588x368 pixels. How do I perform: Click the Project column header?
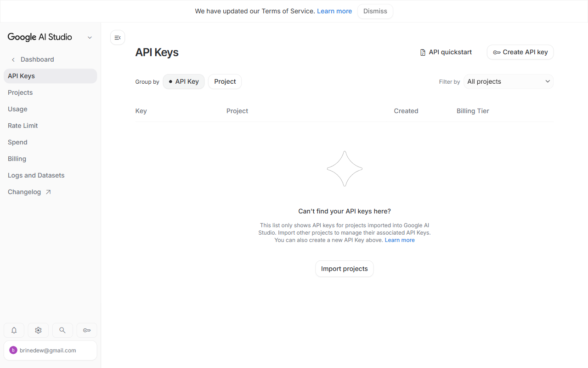(237, 111)
